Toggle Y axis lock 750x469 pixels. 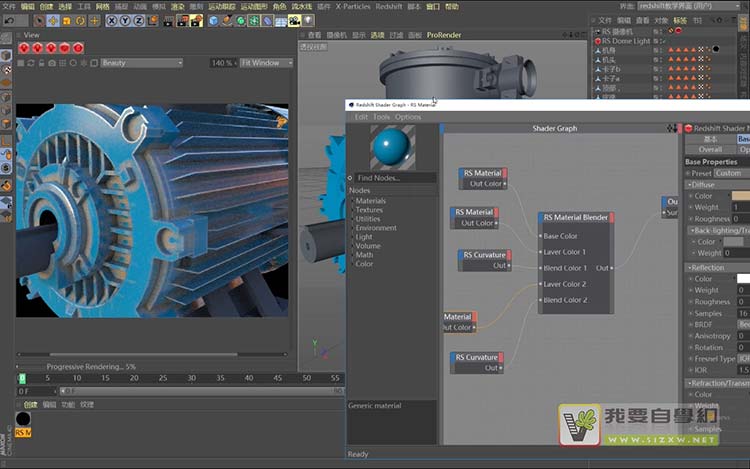tap(125, 21)
